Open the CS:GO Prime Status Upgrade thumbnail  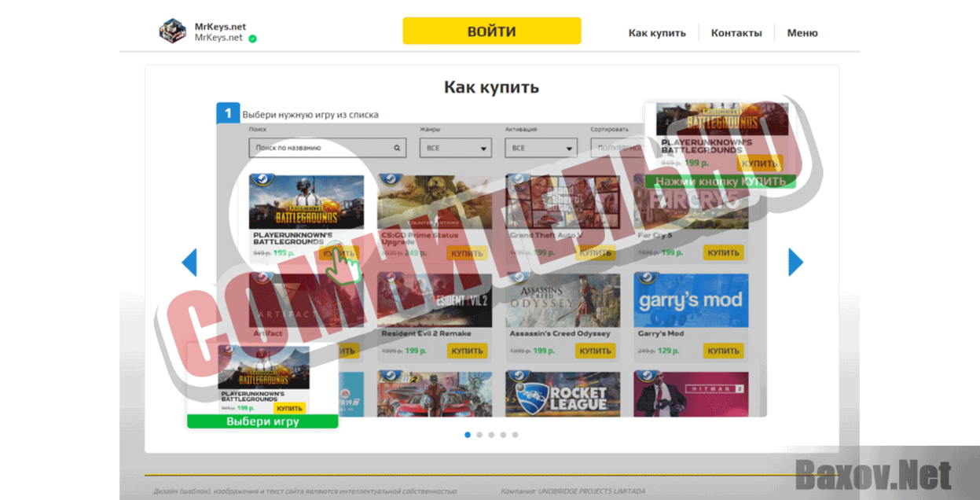click(435, 202)
